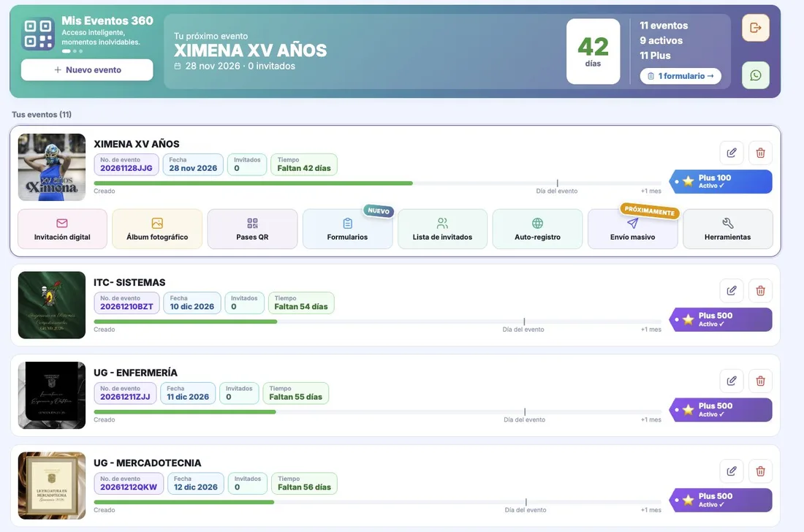
Task: Click Faltan 55 días chip
Action: coord(296,393)
